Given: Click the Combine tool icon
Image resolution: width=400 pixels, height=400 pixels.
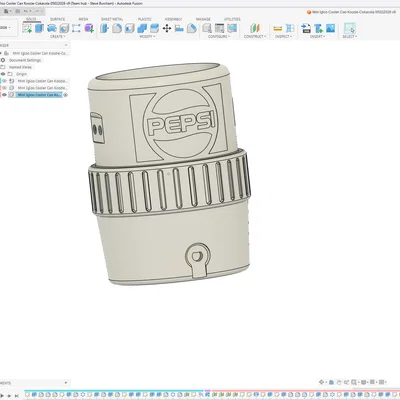Looking at the screenshot, I should pyautogui.click(x=142, y=28).
